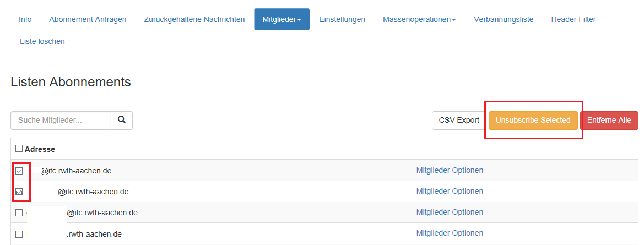Click the magnifying glass search button

click(x=121, y=120)
